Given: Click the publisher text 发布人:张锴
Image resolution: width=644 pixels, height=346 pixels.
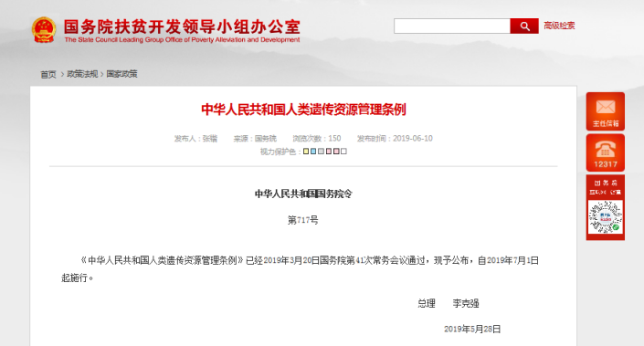Looking at the screenshot, I should [x=195, y=139].
